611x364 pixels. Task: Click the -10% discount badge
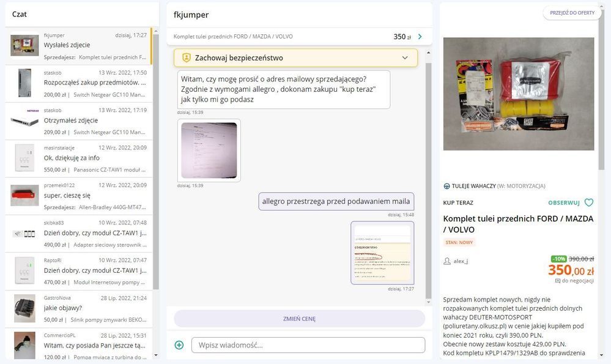[559, 259]
